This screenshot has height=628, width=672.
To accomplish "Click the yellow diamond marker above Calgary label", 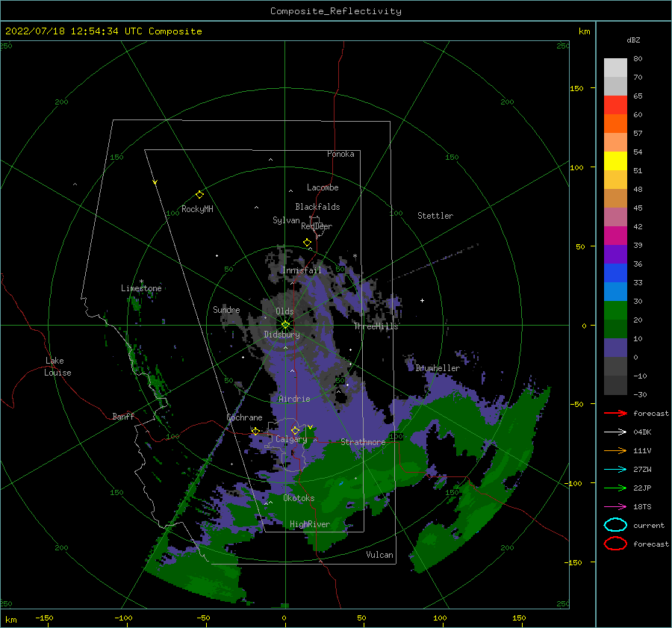I will (295, 430).
